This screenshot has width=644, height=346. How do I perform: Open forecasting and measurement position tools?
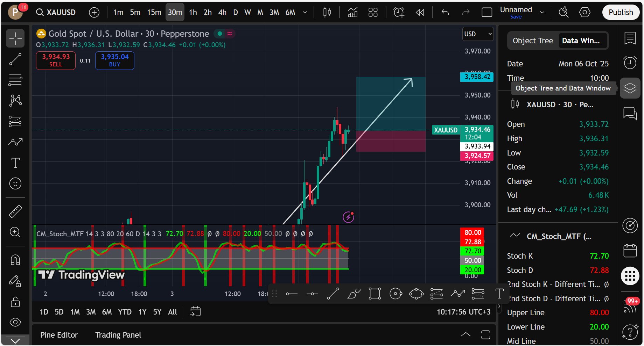pyautogui.click(x=15, y=121)
